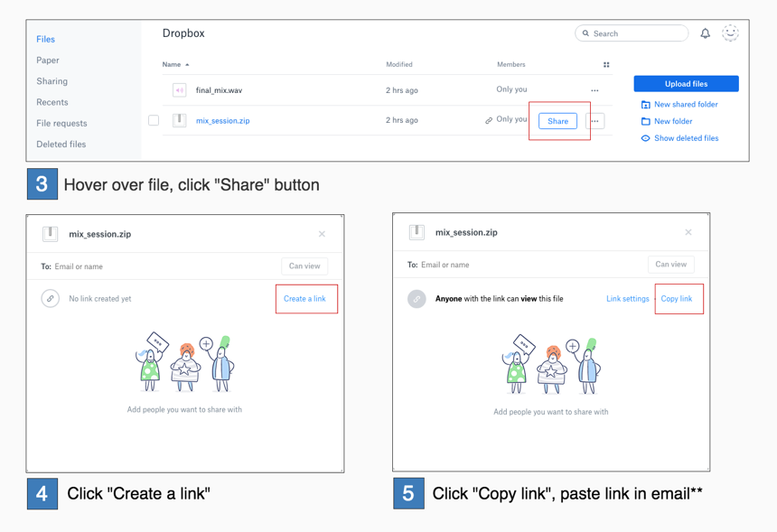Viewport: 777px width, 532px height.
Task: Click the notifications bell icon
Action: pos(705,33)
